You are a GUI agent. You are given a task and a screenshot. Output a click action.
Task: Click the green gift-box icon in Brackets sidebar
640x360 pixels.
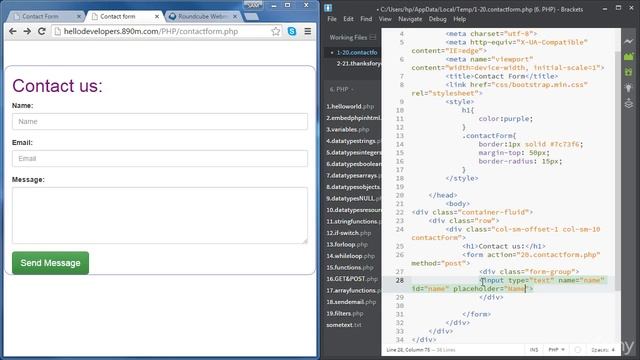[x=629, y=72]
